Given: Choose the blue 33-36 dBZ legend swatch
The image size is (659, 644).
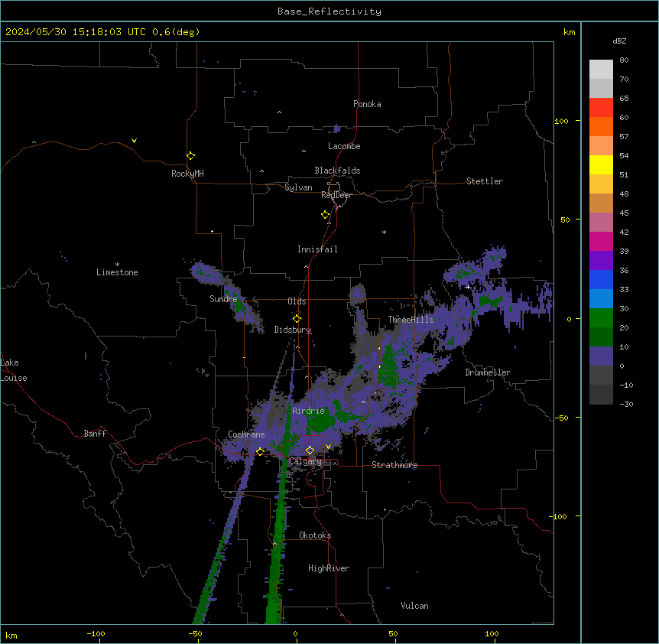Looking at the screenshot, I should coord(601,279).
